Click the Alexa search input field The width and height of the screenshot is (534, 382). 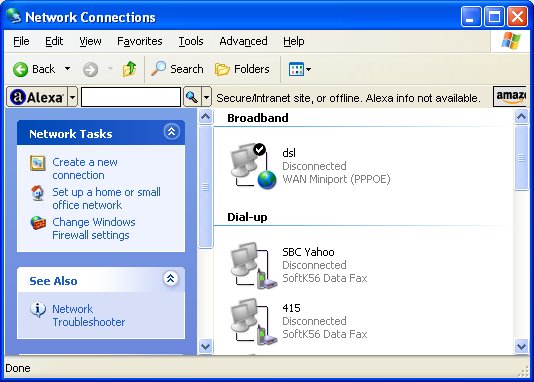click(x=131, y=97)
